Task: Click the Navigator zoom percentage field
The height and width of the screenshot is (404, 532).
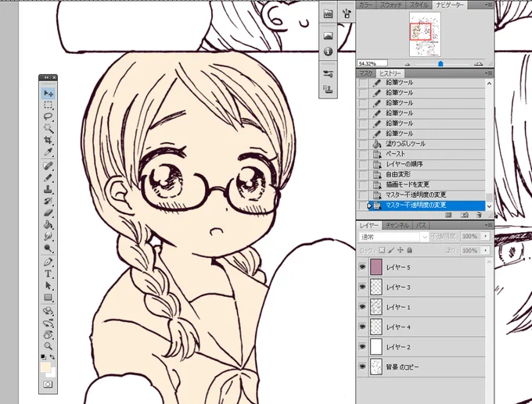Action: tap(372, 63)
